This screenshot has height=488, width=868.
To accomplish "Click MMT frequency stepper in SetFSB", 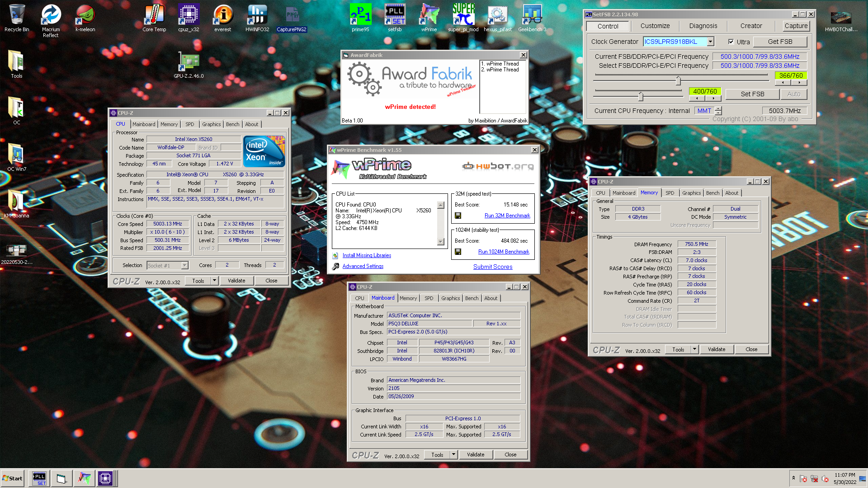I will [x=719, y=111].
